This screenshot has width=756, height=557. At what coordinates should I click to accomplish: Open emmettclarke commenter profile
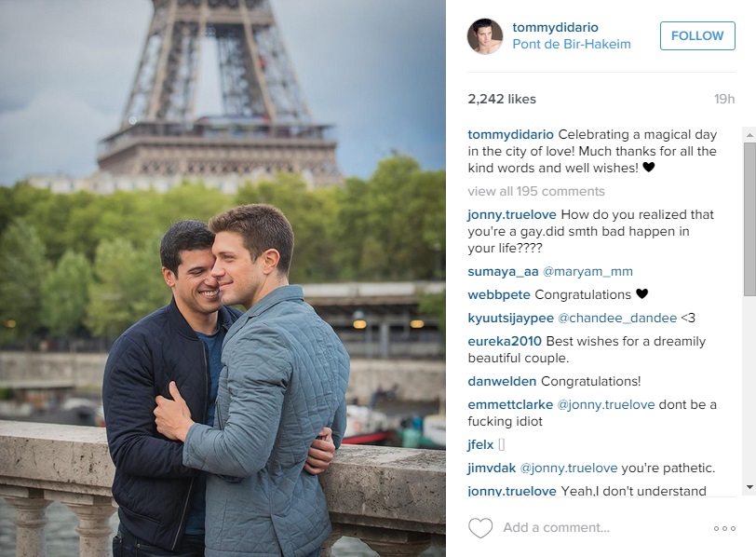pos(510,404)
